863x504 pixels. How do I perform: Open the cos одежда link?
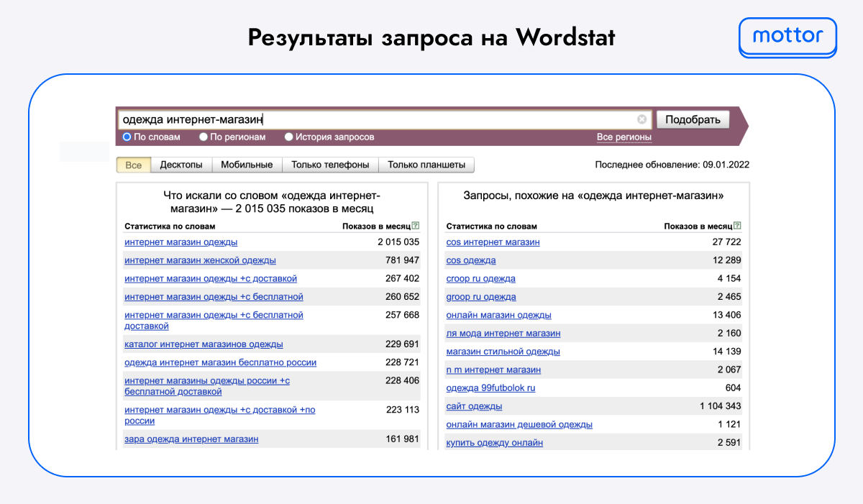[471, 260]
